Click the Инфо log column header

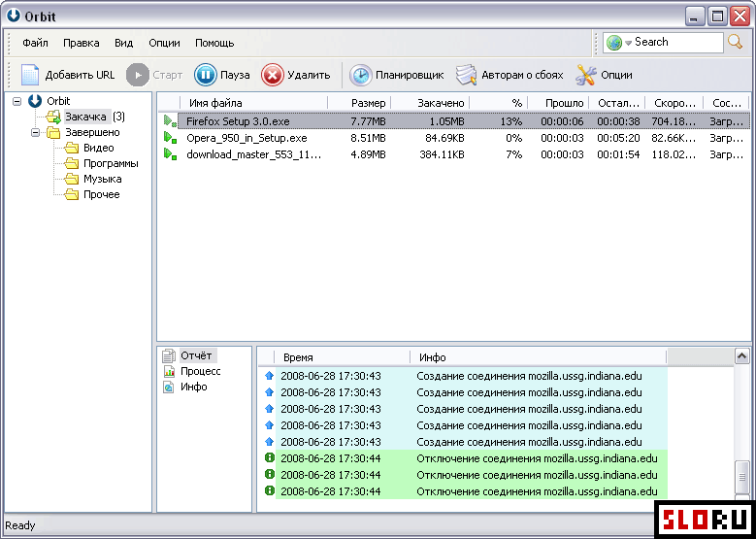point(538,357)
